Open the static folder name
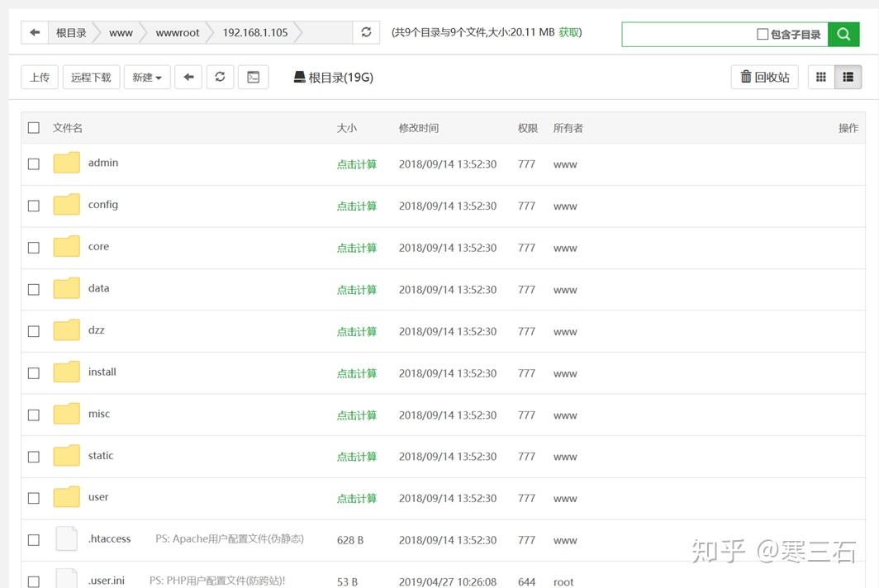 pyautogui.click(x=101, y=455)
